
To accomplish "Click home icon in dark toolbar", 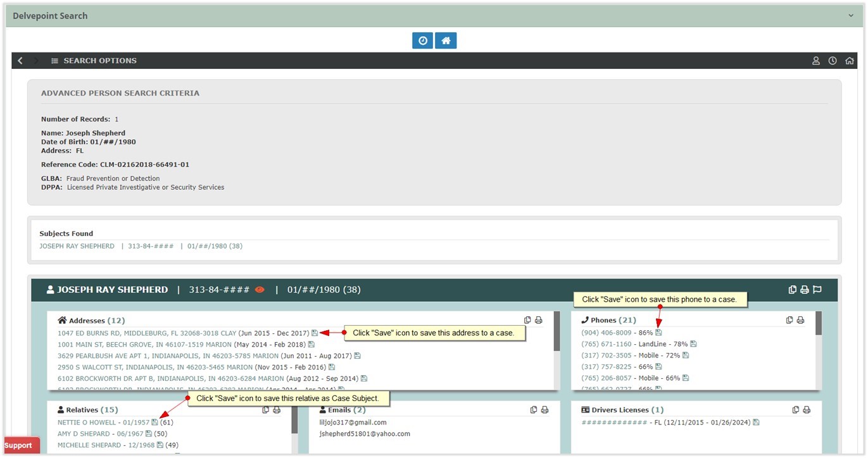I will pos(850,61).
